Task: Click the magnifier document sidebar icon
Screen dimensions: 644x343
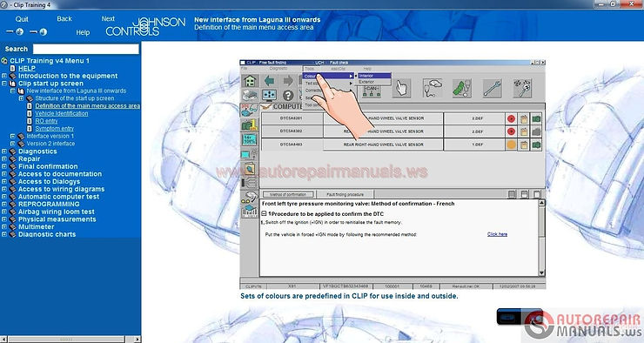Action: (249, 168)
